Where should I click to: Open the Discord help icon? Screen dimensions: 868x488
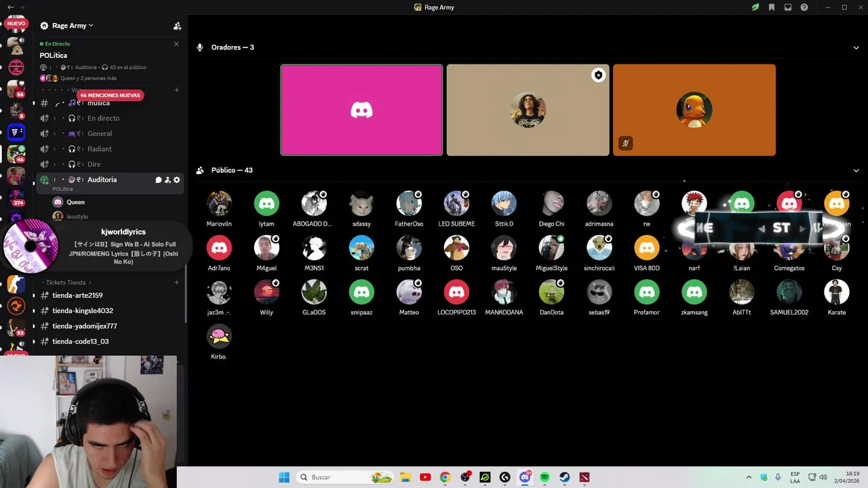[x=804, y=7]
